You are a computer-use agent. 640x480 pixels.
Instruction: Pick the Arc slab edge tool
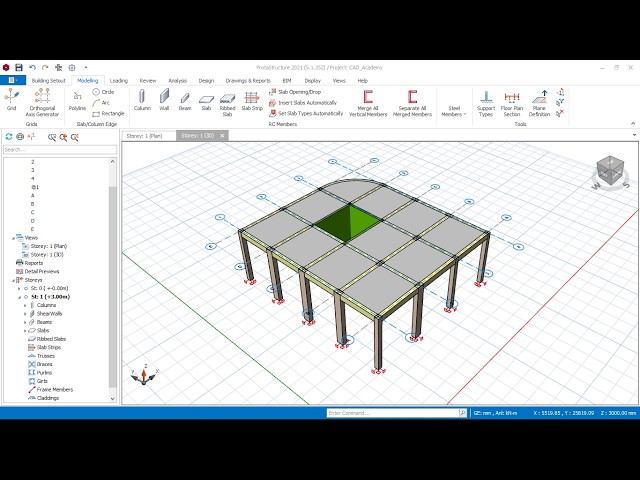point(101,102)
